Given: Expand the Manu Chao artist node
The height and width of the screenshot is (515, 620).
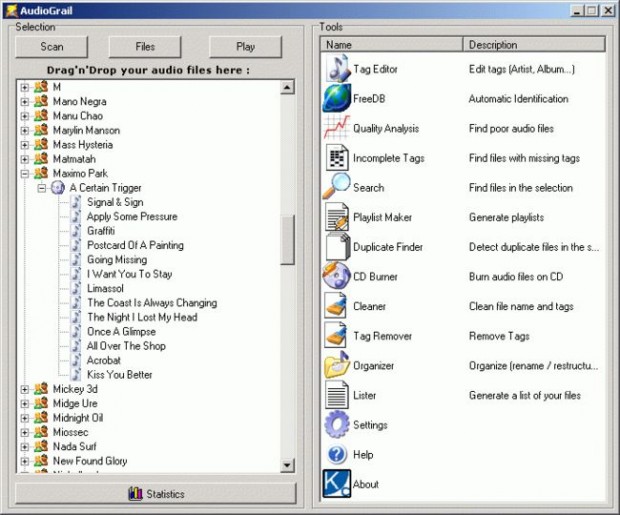Looking at the screenshot, I should point(25,116).
